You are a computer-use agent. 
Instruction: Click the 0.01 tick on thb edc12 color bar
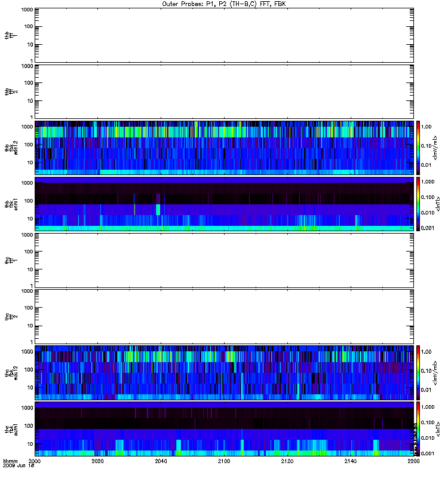pyautogui.click(x=426, y=165)
